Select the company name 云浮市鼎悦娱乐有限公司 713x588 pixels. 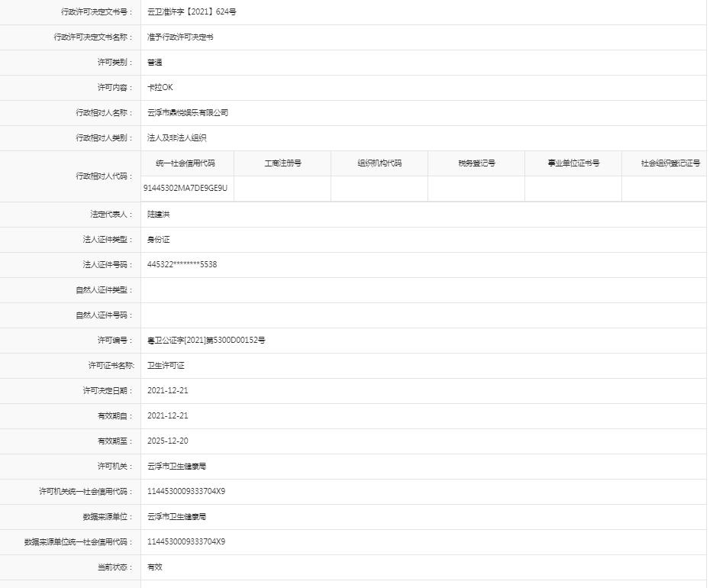click(x=188, y=113)
